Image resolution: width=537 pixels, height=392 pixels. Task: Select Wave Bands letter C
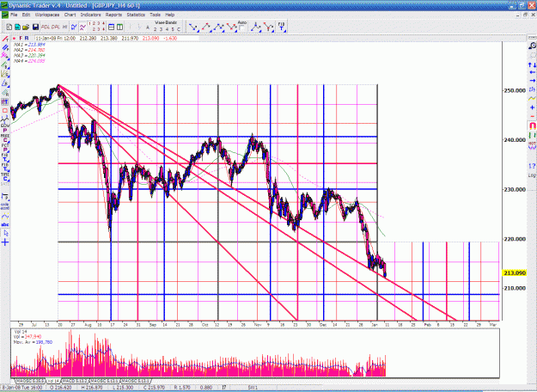(179, 29)
